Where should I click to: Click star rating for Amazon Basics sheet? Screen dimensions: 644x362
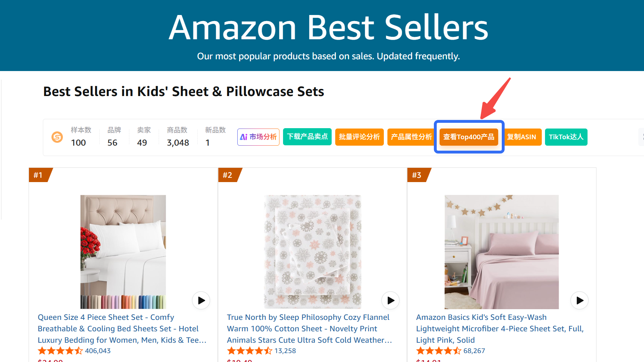pos(439,351)
